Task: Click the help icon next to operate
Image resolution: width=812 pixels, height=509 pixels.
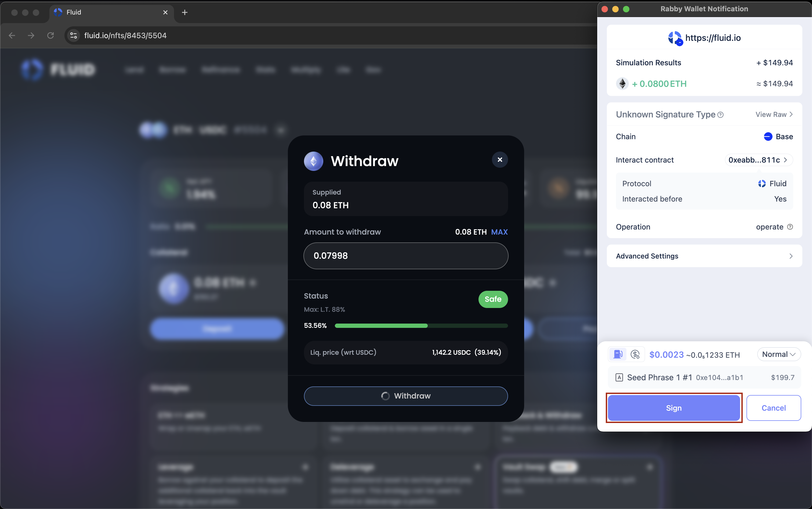Action: click(x=790, y=227)
